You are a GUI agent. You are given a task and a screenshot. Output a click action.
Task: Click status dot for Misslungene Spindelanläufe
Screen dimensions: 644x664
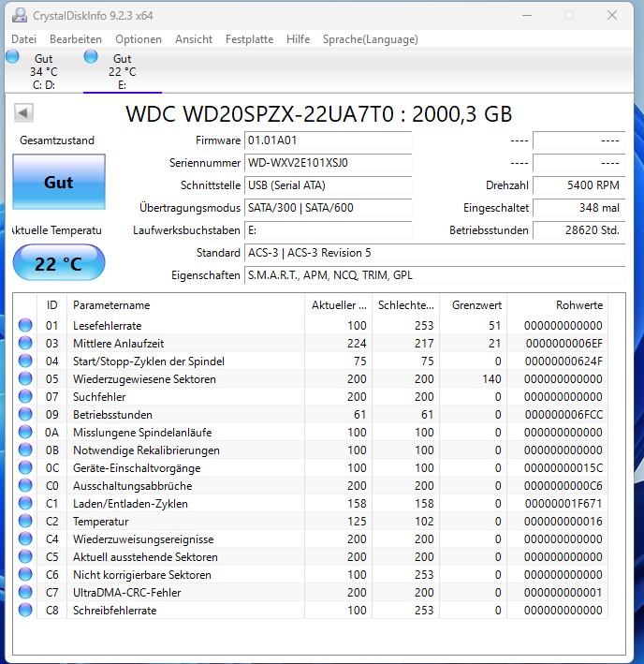point(25,432)
